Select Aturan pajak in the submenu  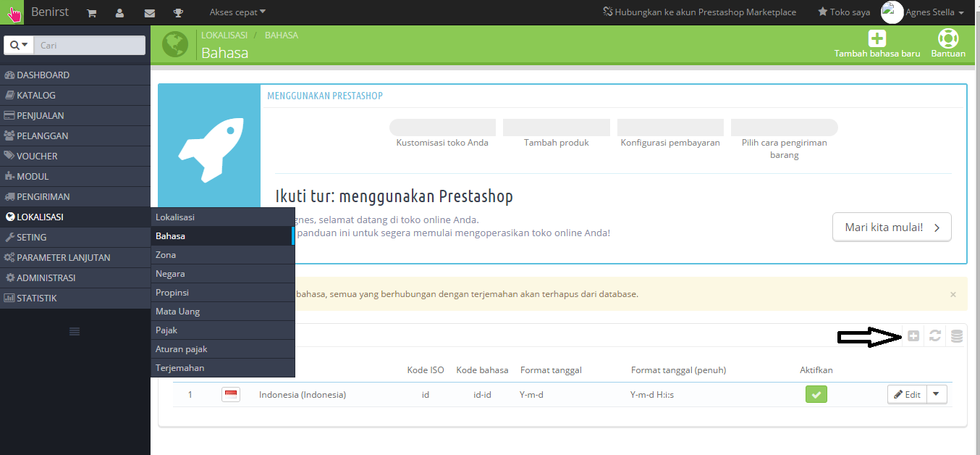click(x=223, y=348)
